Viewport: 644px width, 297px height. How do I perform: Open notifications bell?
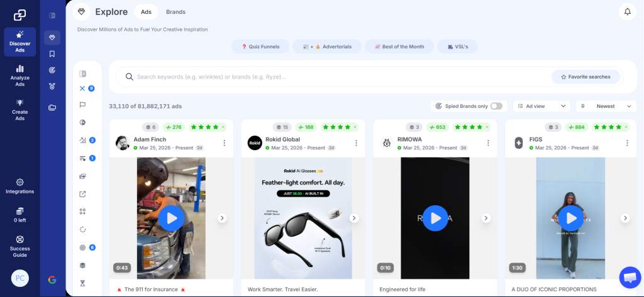pyautogui.click(x=627, y=11)
